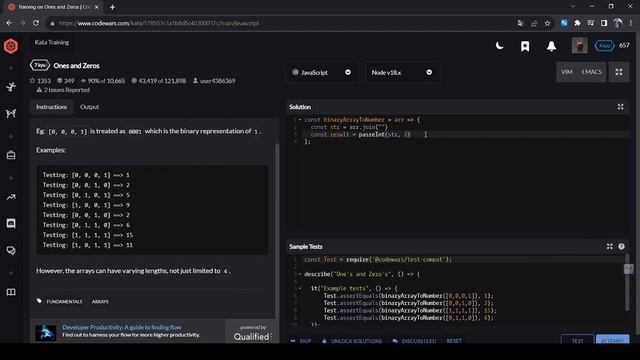This screenshot has width=640, height=360.
Task: Run the TEST button
Action: click(x=578, y=340)
